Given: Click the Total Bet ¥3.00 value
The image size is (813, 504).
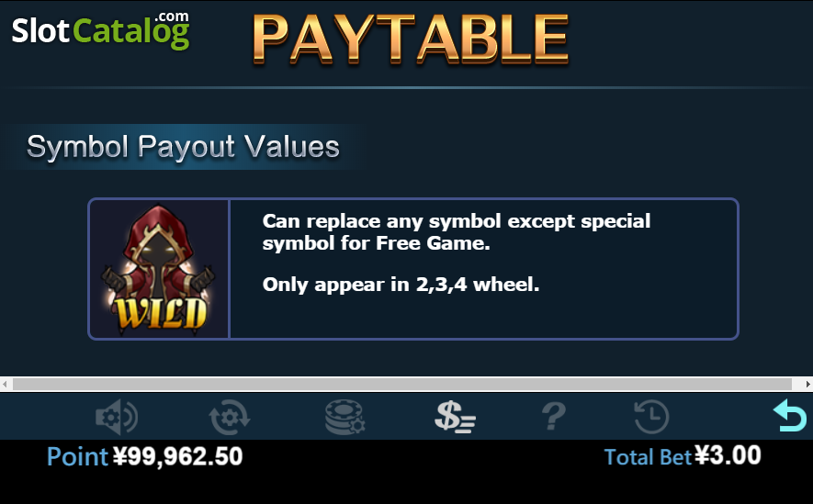Looking at the screenshot, I should 728,456.
